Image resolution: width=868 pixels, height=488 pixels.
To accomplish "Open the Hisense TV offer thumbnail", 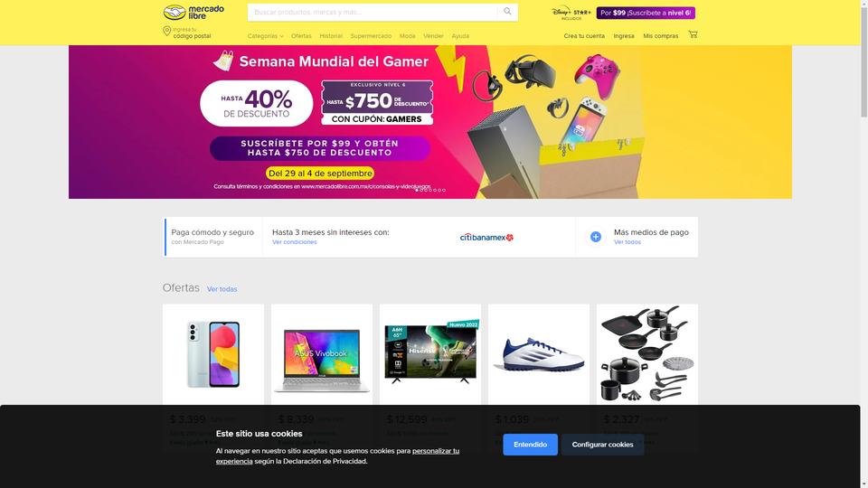I will click(x=430, y=354).
